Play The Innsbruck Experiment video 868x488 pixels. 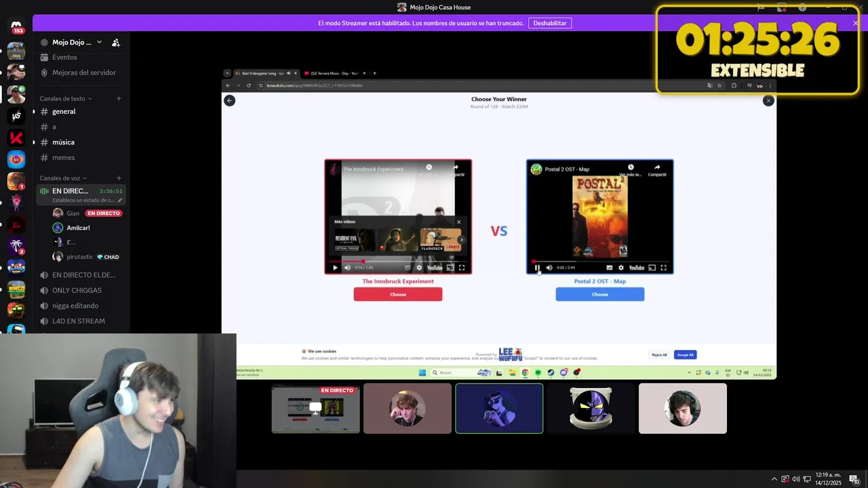tap(334, 268)
